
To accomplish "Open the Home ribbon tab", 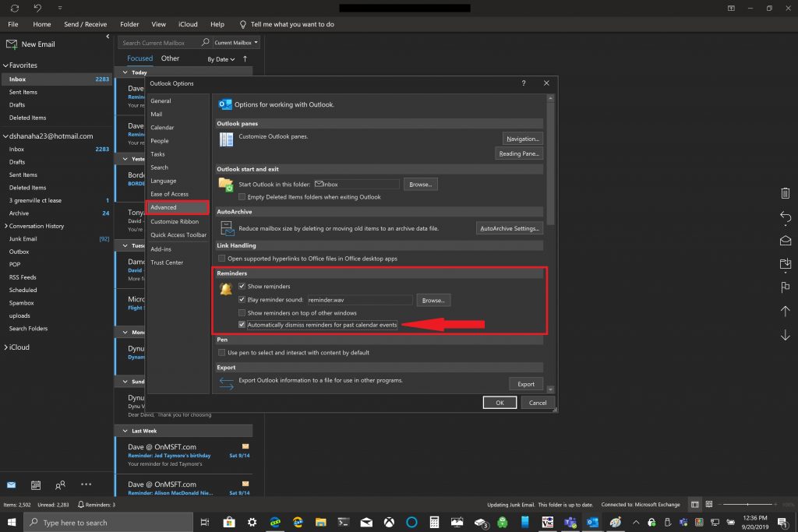I will point(41,24).
